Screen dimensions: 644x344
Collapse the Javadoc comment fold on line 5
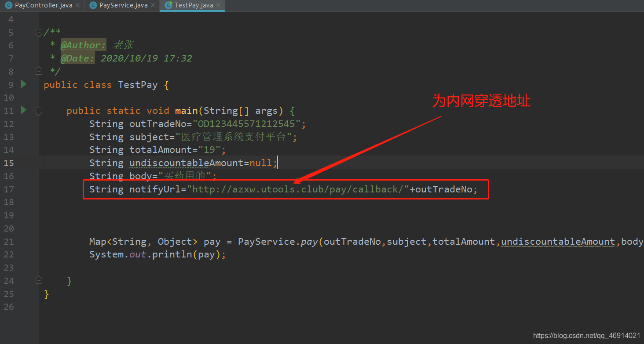coord(39,32)
